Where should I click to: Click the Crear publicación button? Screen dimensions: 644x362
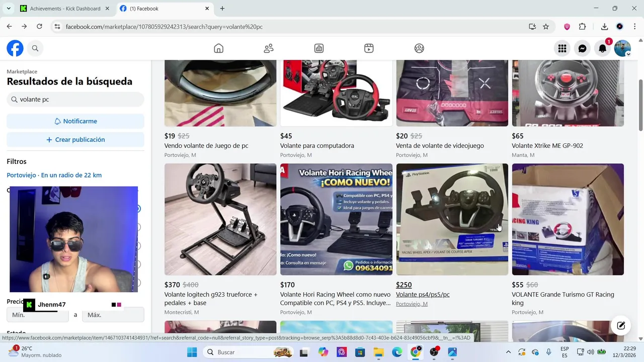tap(75, 140)
